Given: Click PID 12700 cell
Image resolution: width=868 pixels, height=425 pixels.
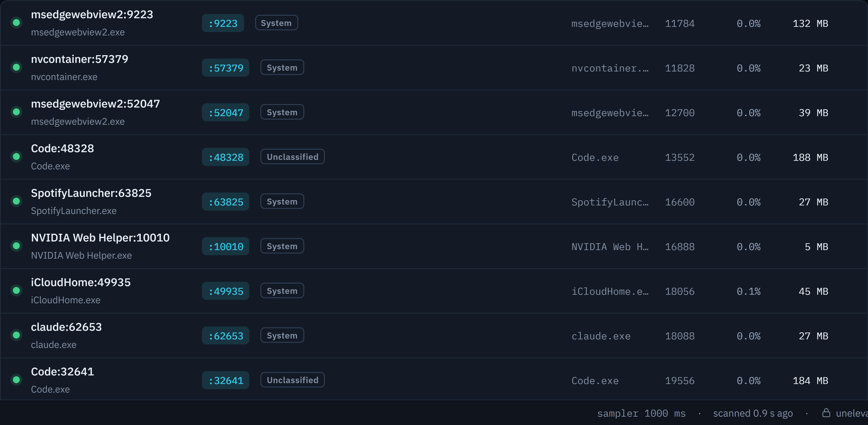Looking at the screenshot, I should pos(680,113).
